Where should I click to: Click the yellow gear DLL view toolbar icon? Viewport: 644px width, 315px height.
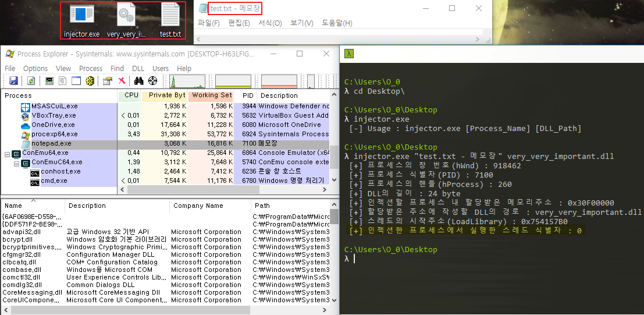click(x=90, y=80)
